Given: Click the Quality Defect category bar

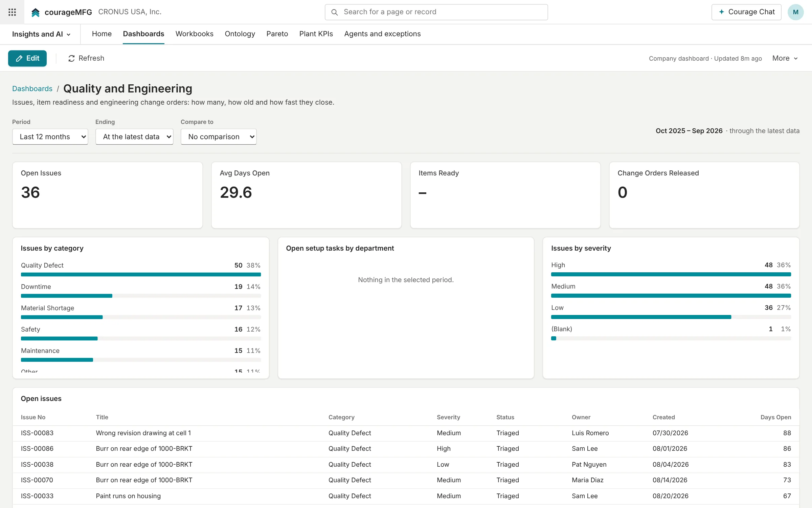Looking at the screenshot, I should coord(141,274).
